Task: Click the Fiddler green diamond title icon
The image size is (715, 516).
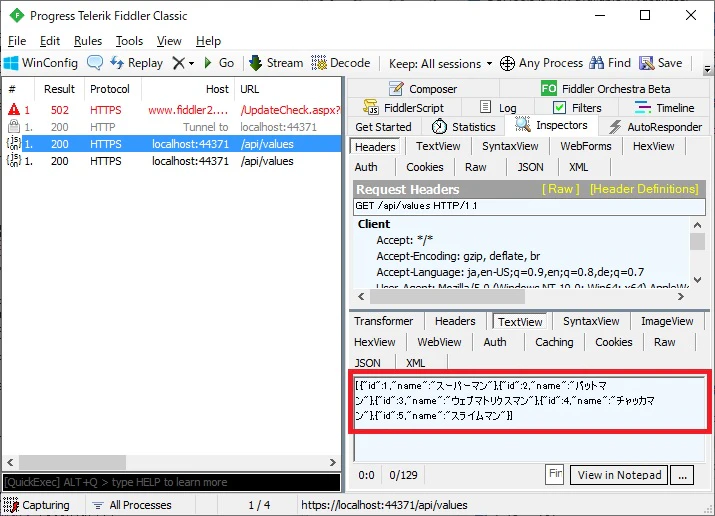Action: coord(17,15)
